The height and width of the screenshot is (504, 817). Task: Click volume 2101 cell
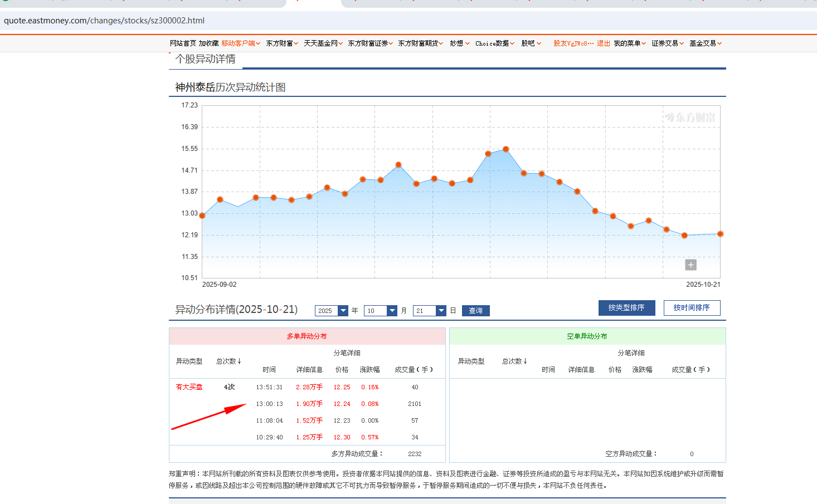[x=415, y=404]
